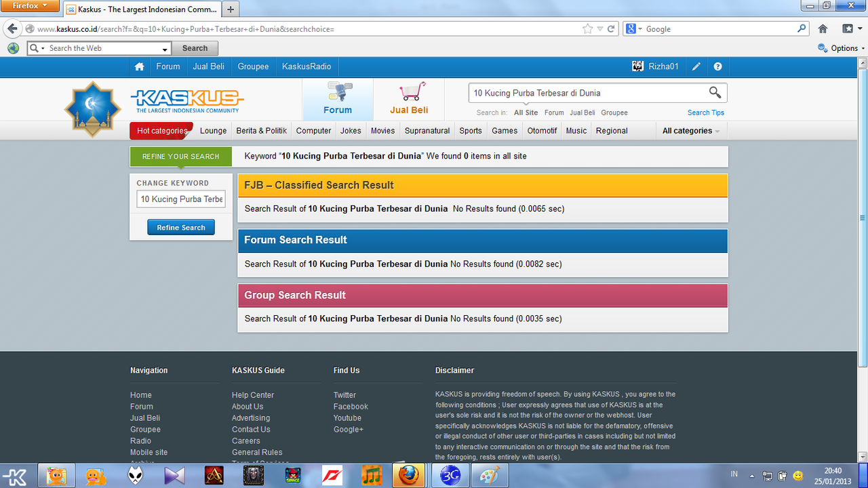Open the Lounge category

(x=213, y=131)
